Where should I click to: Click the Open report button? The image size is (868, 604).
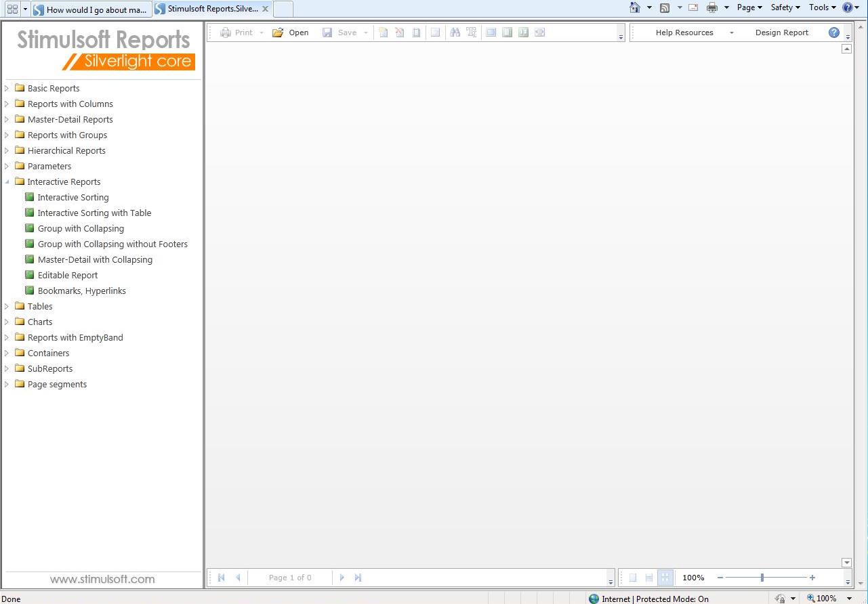(291, 33)
